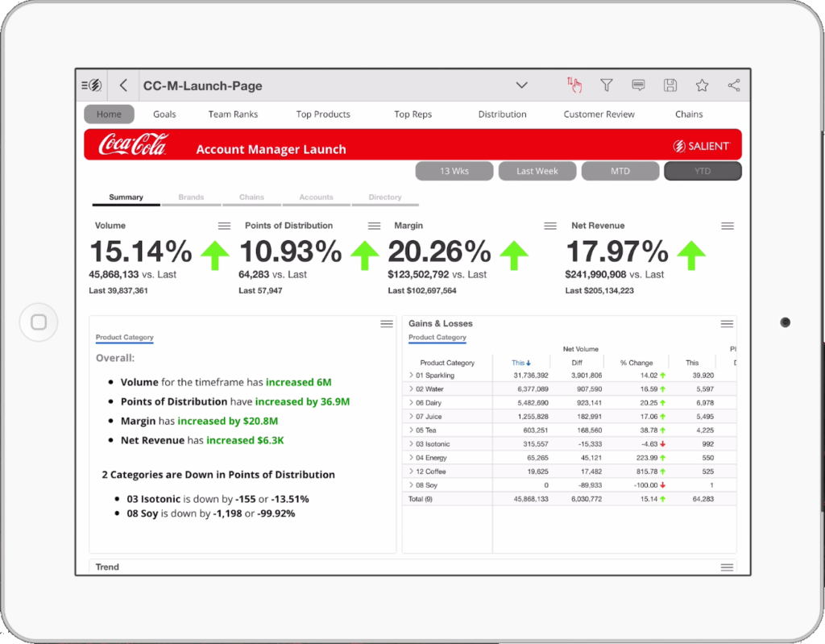Screen dimensions: 825x644
Task: Open the filter funnel icon
Action: 606,85
